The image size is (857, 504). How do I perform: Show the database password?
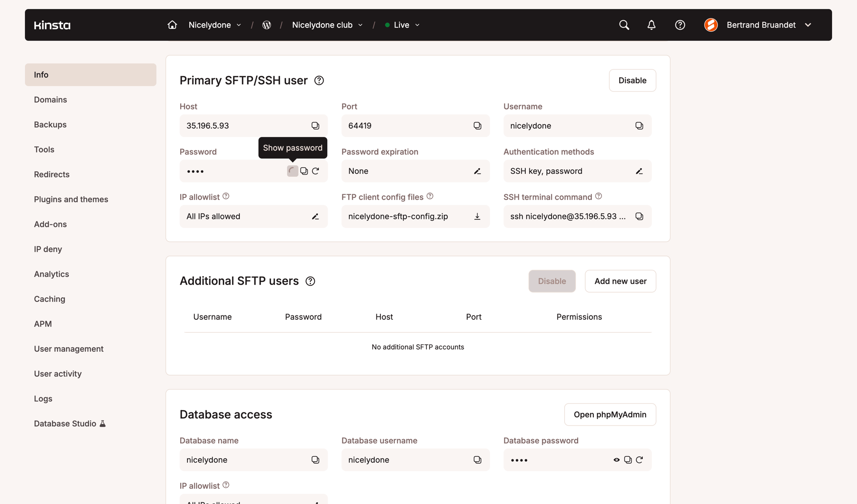[x=616, y=460]
